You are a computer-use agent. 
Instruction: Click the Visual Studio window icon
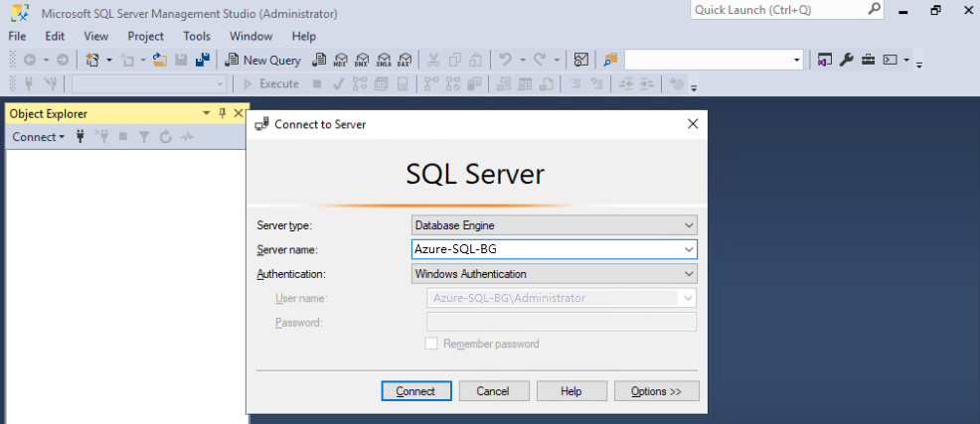[825, 60]
